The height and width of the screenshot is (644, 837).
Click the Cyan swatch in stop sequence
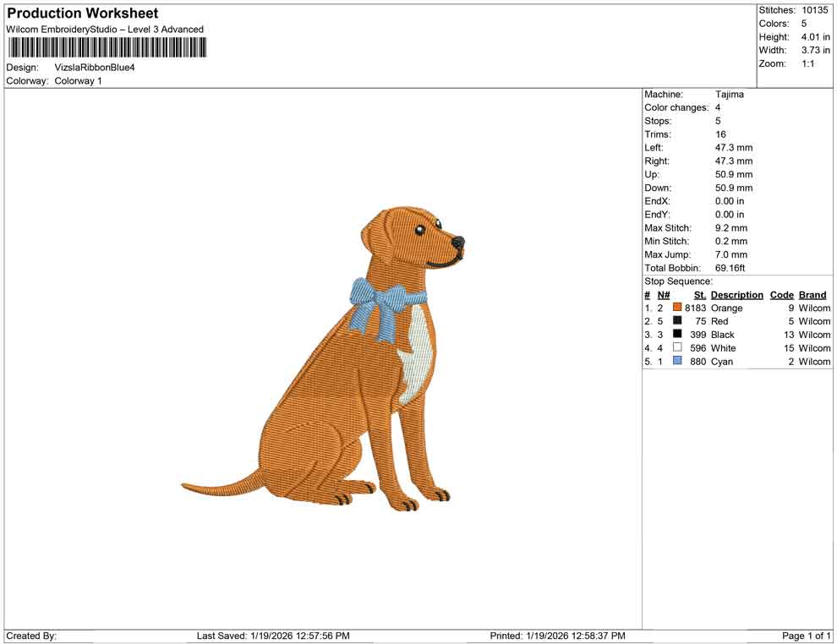click(676, 361)
